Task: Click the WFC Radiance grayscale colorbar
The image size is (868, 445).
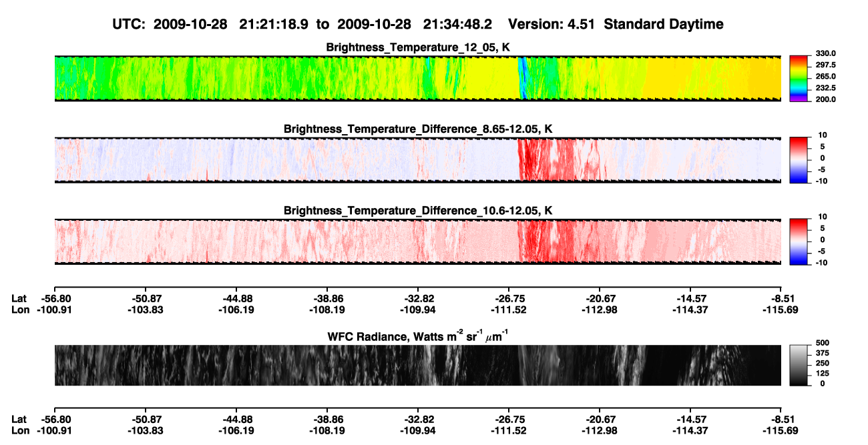Action: coord(799,365)
